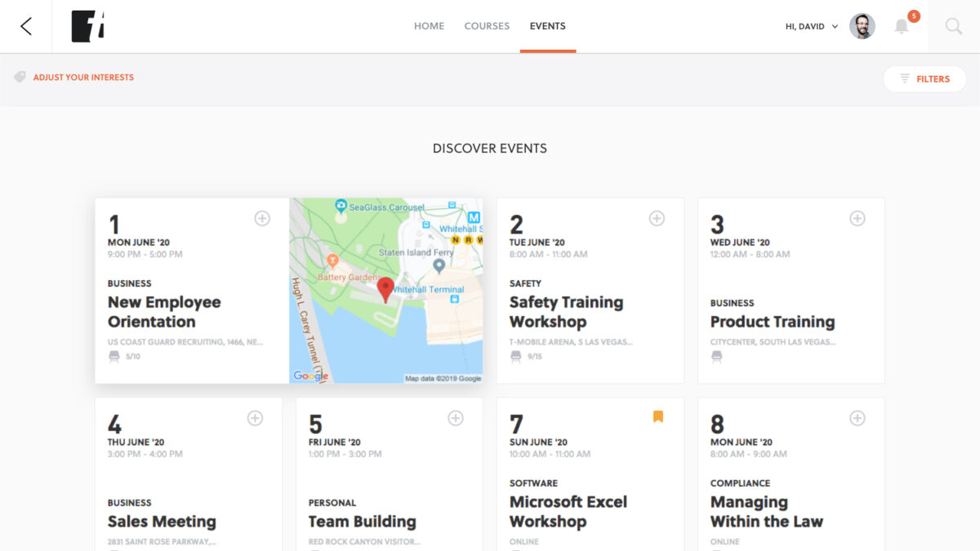Screen dimensions: 980x551
Task: Add Safety Training Workshop with plus icon
Action: click(x=657, y=218)
